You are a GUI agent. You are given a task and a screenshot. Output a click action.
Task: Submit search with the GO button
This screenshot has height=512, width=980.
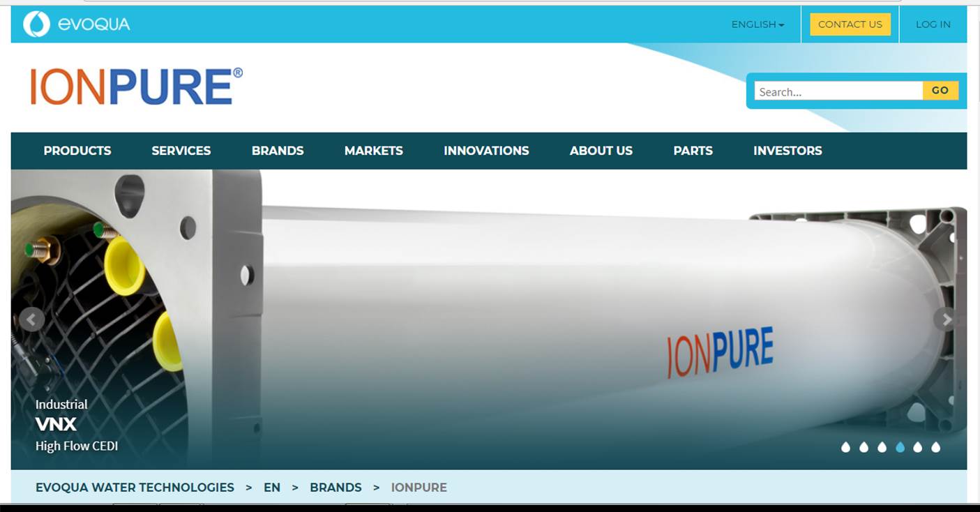tap(940, 91)
